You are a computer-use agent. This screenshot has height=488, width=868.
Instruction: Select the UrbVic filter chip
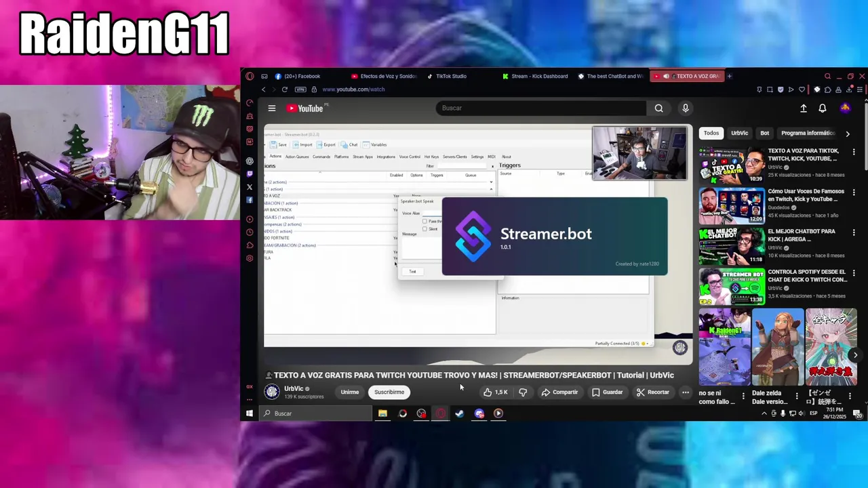click(x=739, y=133)
